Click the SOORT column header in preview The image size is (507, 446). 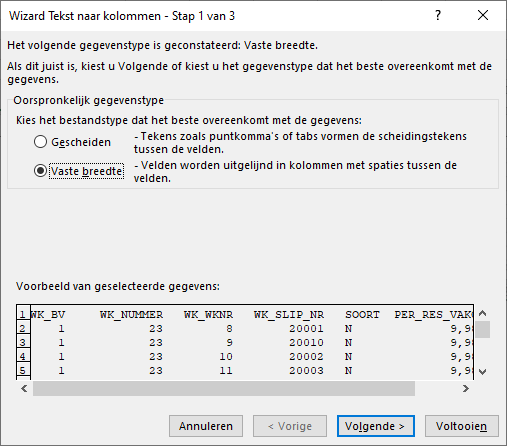click(x=362, y=315)
